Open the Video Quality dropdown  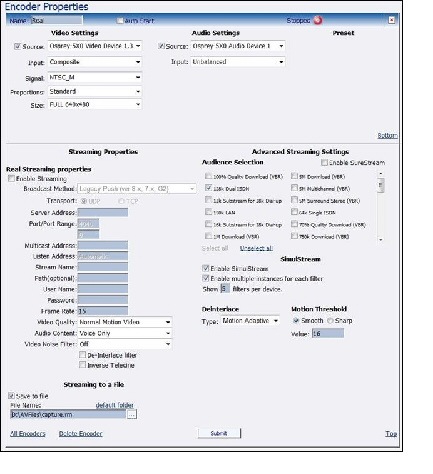125,322
